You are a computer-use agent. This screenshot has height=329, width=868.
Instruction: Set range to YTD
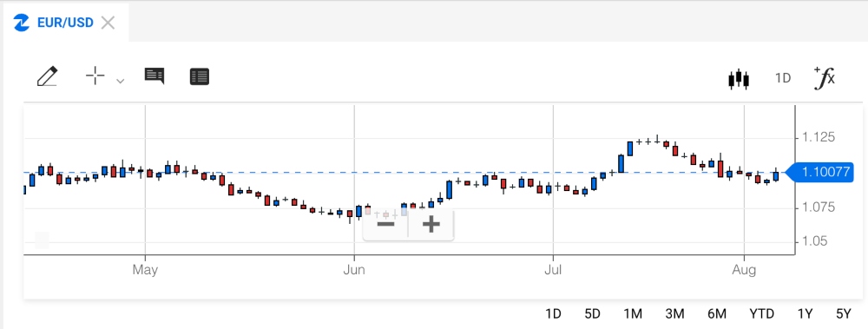point(762,314)
